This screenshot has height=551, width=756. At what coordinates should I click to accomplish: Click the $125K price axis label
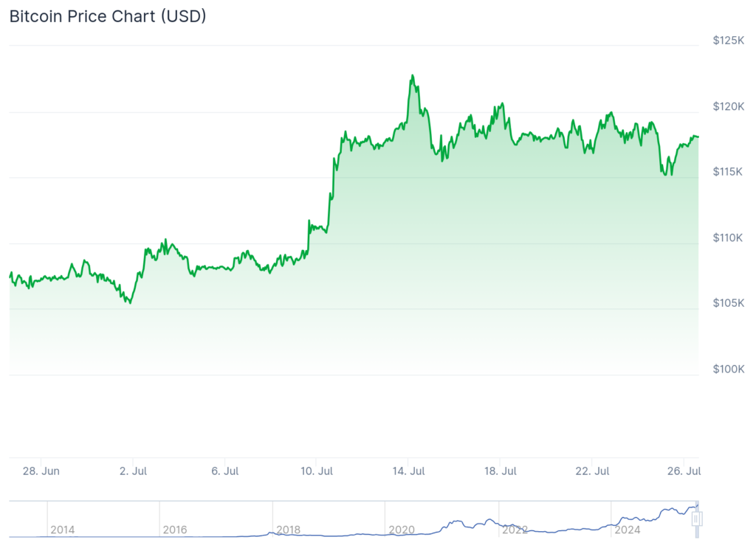pyautogui.click(x=728, y=41)
